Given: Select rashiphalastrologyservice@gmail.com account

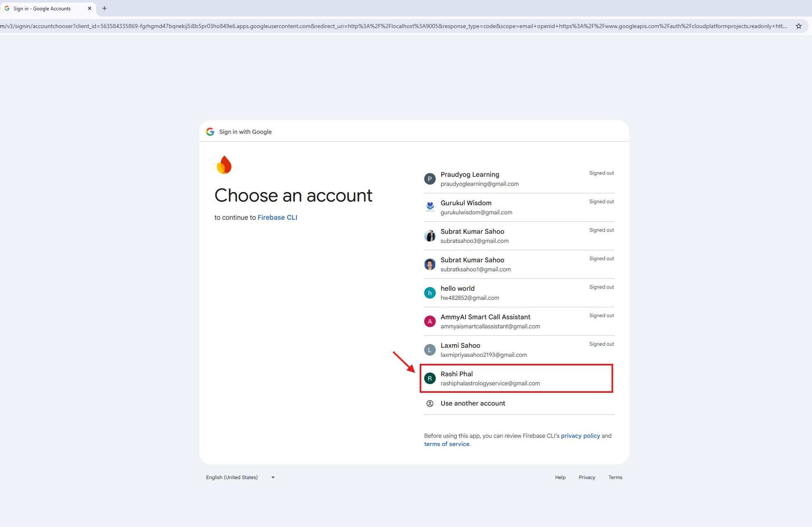Looking at the screenshot, I should pos(490,379).
